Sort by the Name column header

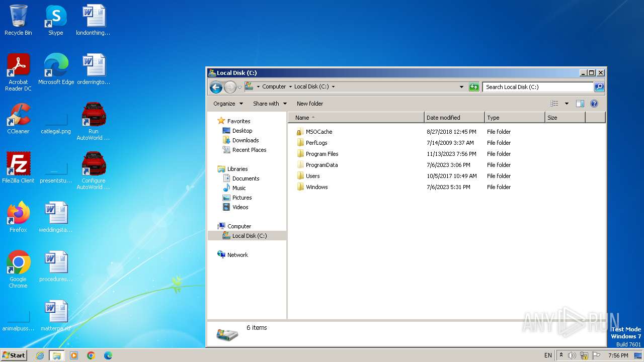[356, 118]
